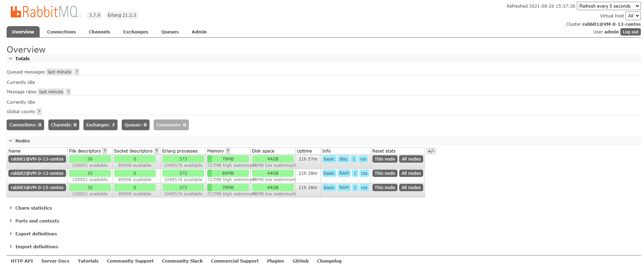Click Connections: 0 count button
The image size is (644, 265).
click(x=25, y=125)
